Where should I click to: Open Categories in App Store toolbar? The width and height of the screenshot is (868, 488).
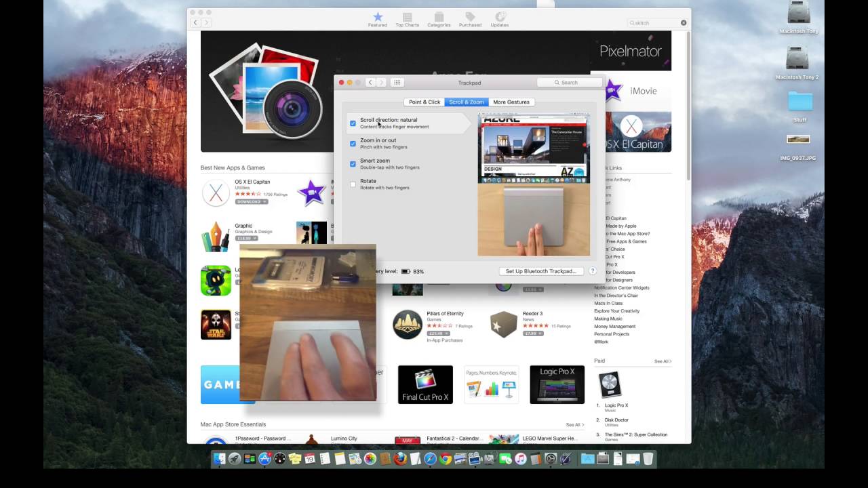point(439,19)
